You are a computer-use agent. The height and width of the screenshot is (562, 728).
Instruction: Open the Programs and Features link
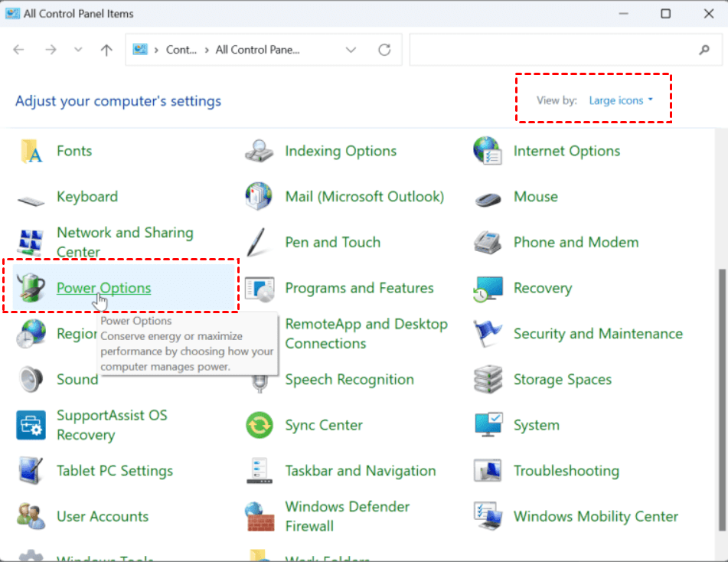359,288
